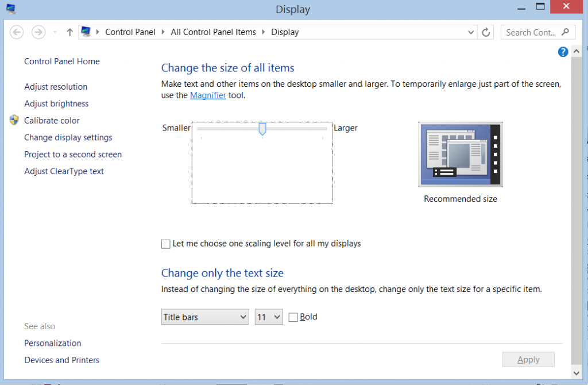Click the Back navigation arrow
The image size is (588, 385).
[17, 32]
